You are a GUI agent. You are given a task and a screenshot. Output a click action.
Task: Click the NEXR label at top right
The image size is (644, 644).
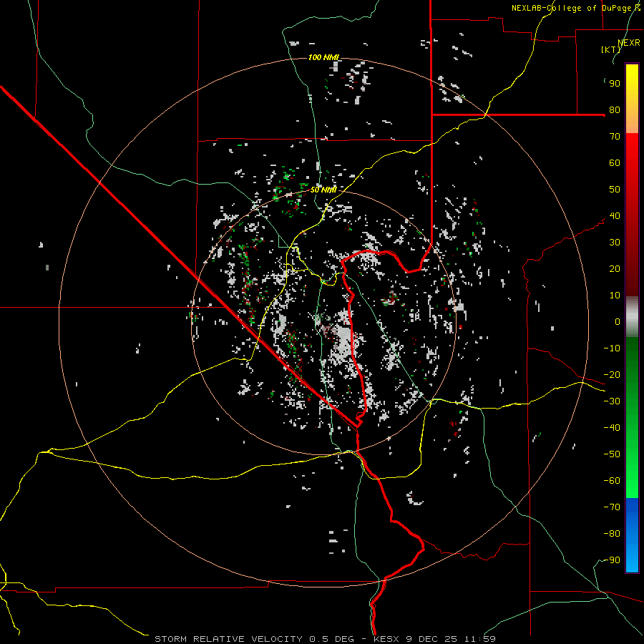629,43
